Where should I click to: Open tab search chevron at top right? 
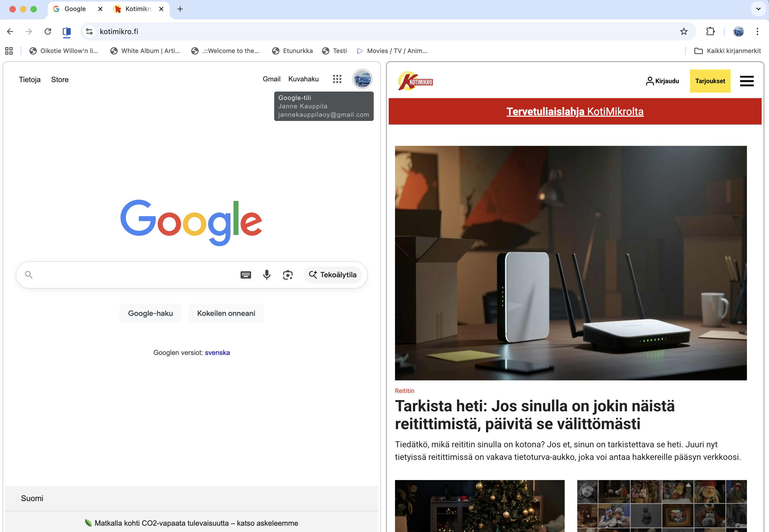pos(758,9)
